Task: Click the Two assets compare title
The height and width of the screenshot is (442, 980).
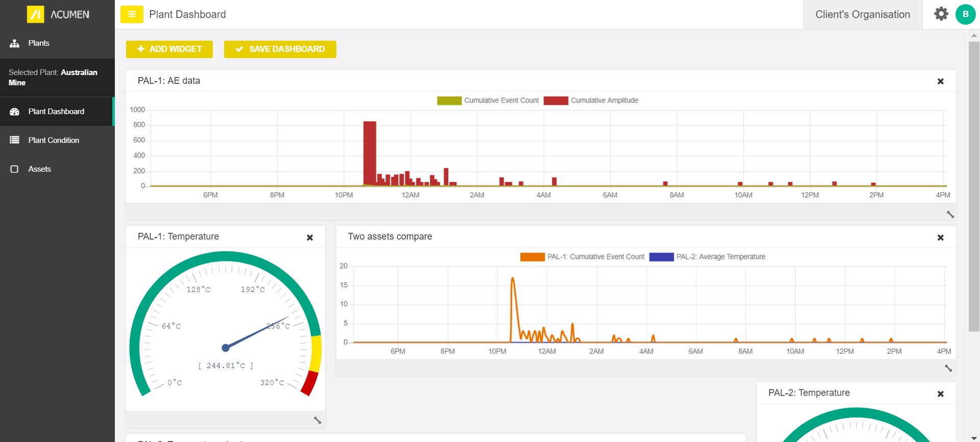Action: click(390, 236)
